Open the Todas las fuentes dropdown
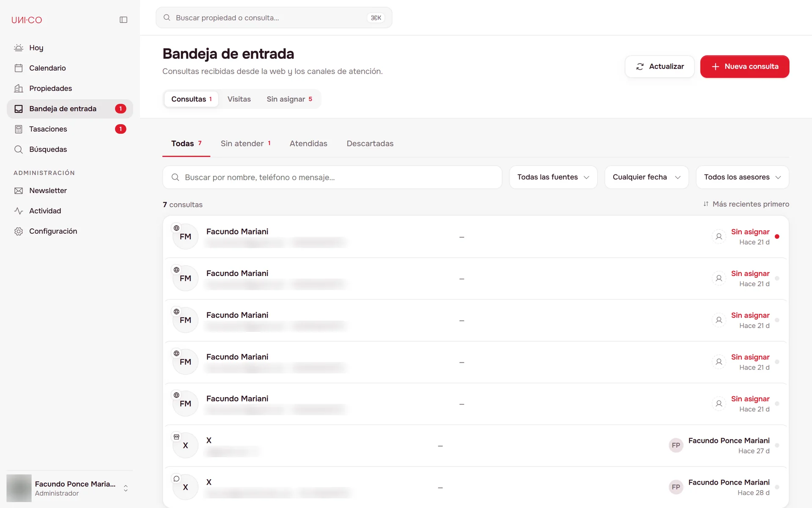 (x=553, y=177)
